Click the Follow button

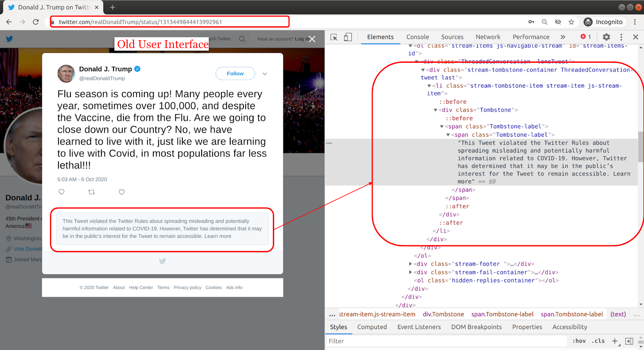pyautogui.click(x=235, y=74)
